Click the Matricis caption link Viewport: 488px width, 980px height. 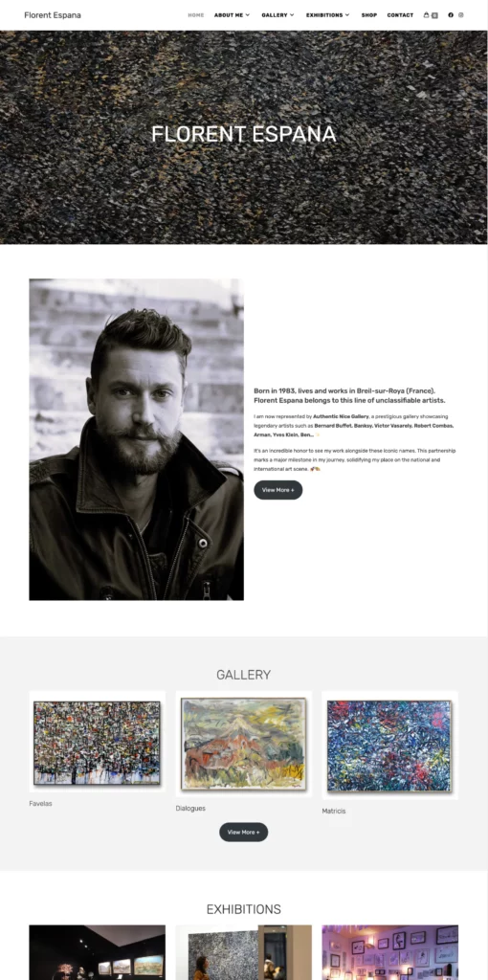pos(334,812)
